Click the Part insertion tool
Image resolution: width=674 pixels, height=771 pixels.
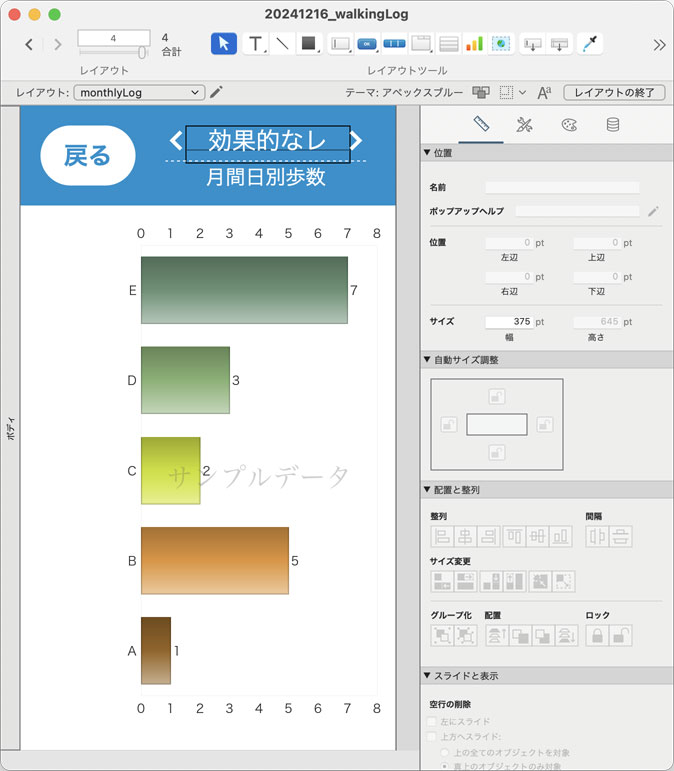pyautogui.click(x=559, y=44)
